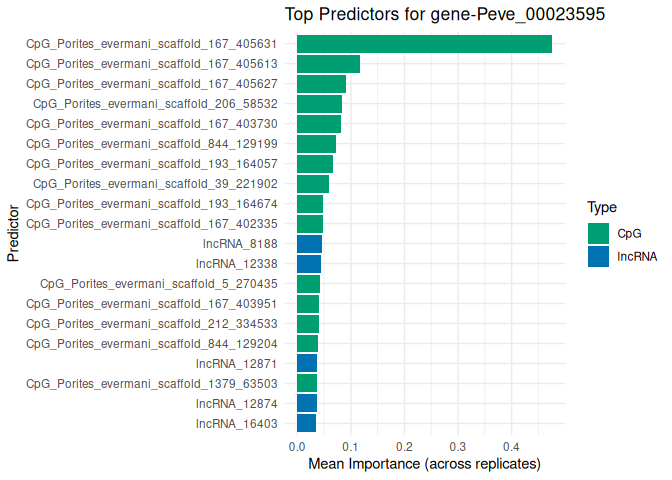Click the bar for lncRNA_16403
Image resolution: width=672 pixels, height=480 pixels.
[x=306, y=423]
